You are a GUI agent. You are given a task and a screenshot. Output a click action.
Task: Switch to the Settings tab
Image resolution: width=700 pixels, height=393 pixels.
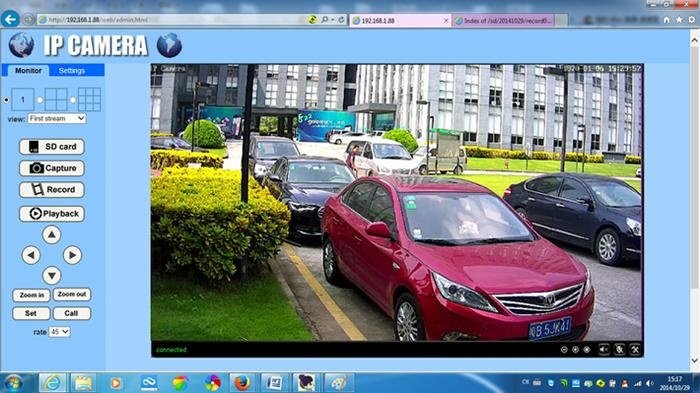coord(72,71)
